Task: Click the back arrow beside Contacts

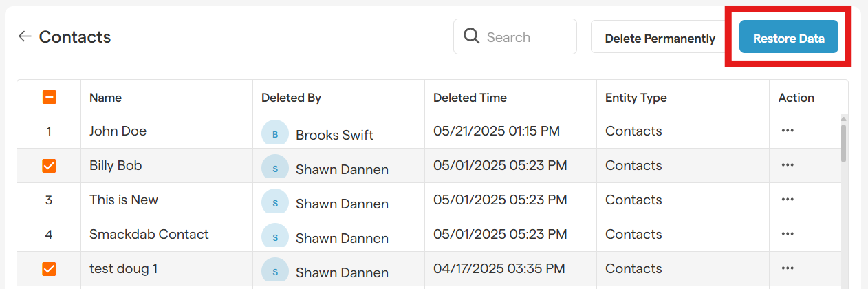Action: pyautogui.click(x=25, y=36)
